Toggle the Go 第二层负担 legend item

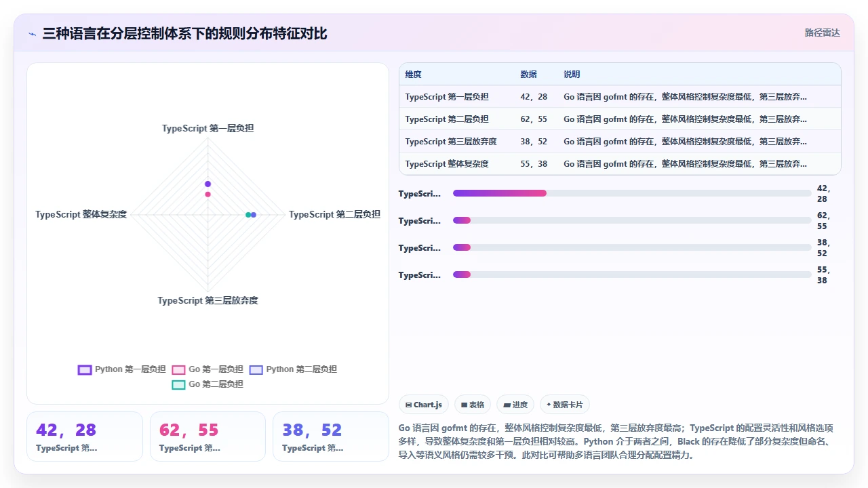(x=208, y=384)
